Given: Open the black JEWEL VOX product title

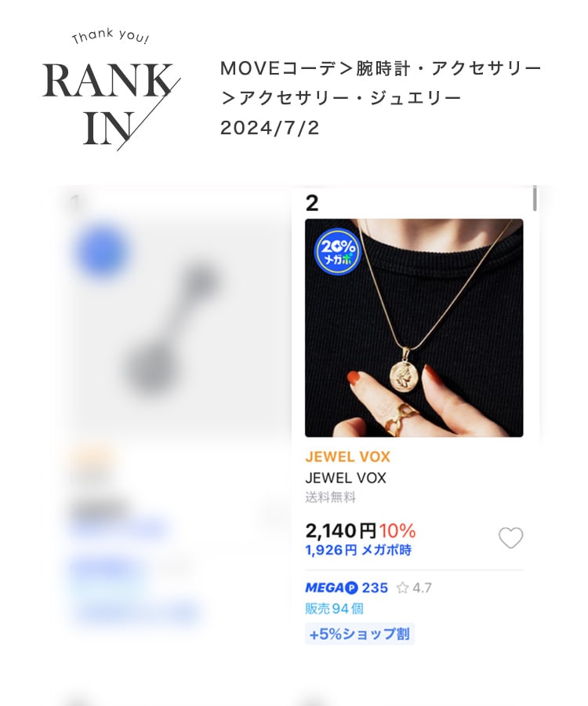Looking at the screenshot, I should pyautogui.click(x=346, y=478).
